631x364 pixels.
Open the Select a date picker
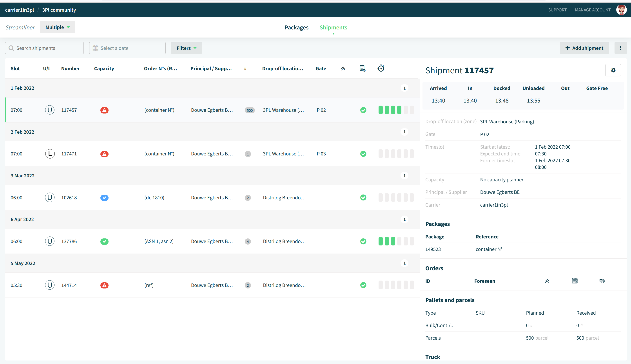point(127,48)
